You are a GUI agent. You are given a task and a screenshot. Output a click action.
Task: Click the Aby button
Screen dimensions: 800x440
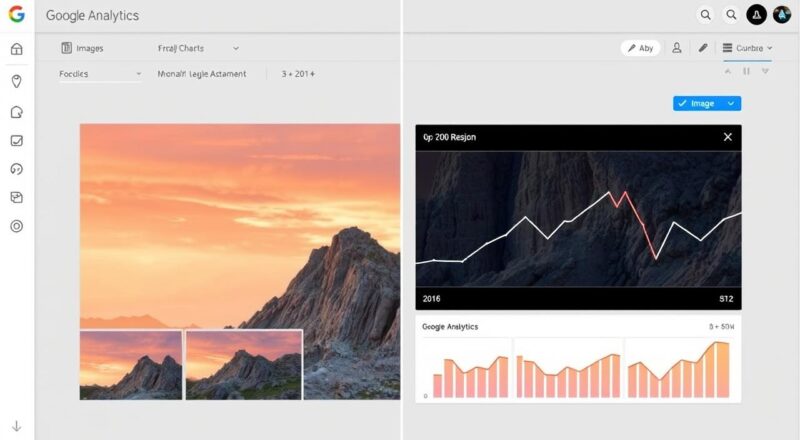pos(640,48)
